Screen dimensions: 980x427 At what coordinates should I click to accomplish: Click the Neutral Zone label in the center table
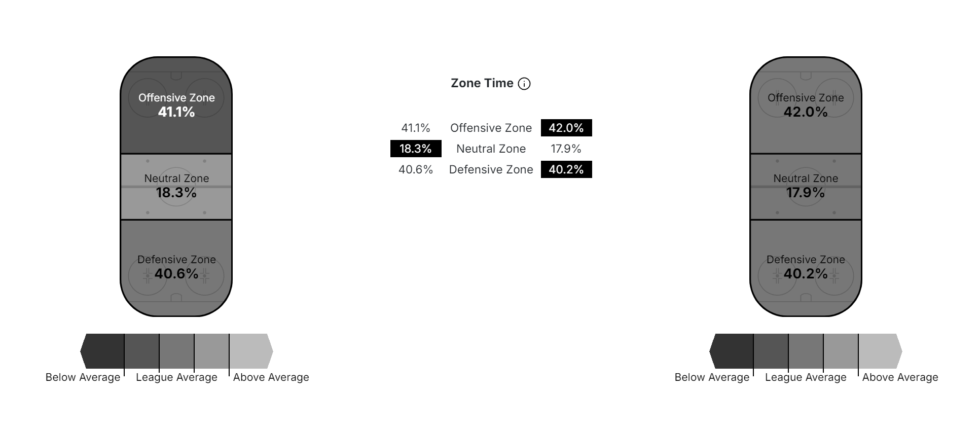(x=491, y=149)
